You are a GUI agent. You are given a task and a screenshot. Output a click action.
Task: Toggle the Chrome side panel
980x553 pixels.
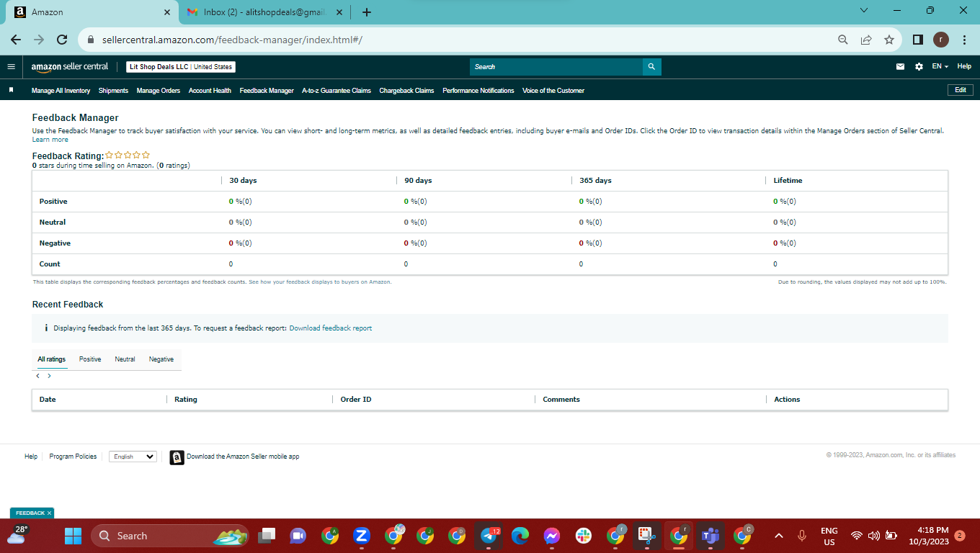point(918,40)
